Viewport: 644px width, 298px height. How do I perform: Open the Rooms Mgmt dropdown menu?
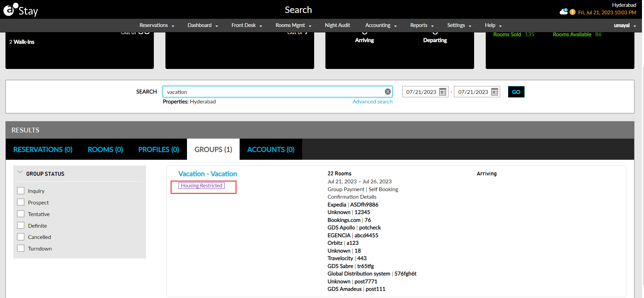pos(293,25)
